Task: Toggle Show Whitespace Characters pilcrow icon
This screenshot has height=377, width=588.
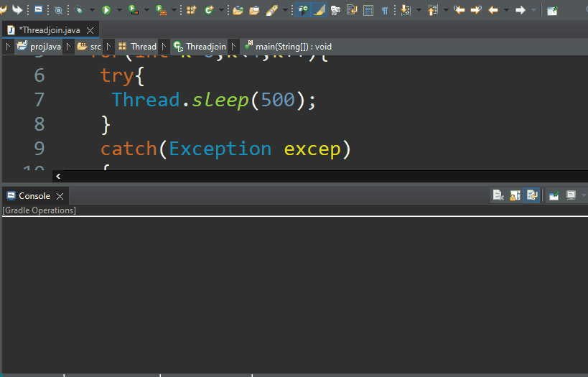Action: [x=385, y=10]
